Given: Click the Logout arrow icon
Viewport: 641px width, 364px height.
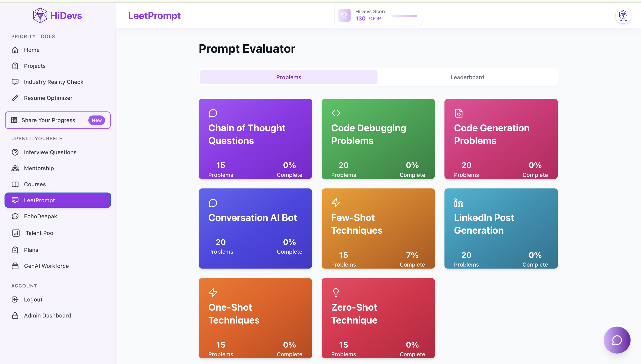Looking at the screenshot, I should pyautogui.click(x=15, y=299).
